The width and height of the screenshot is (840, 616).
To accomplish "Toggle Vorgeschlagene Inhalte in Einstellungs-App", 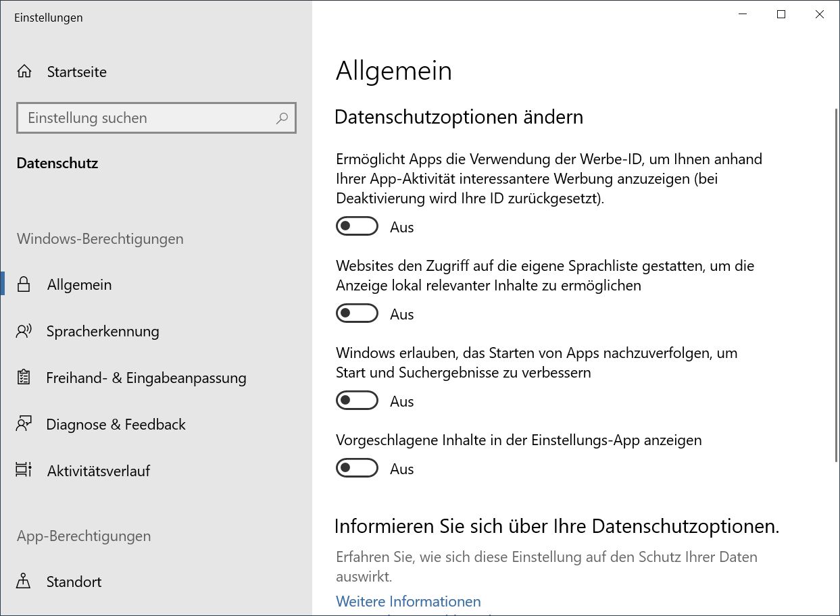I will (x=357, y=467).
